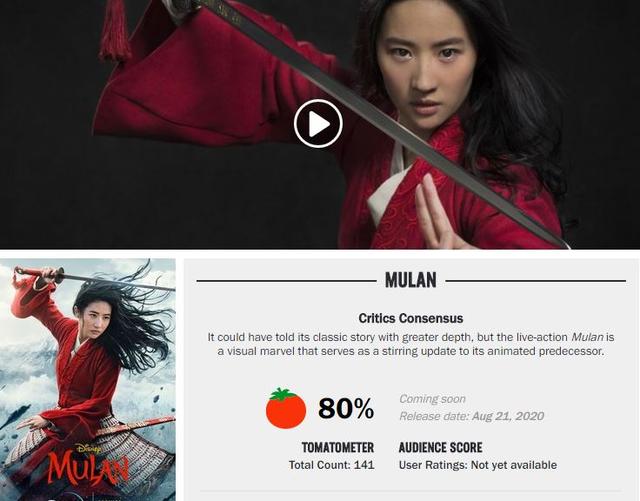Click the Critics Consensus heading
Viewport: 640px width, 501px height.
point(411,318)
